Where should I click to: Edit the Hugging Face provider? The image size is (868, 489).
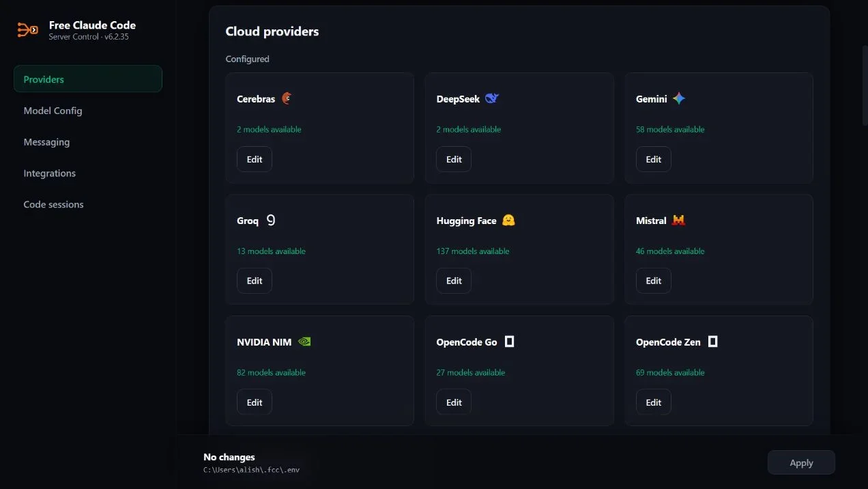(454, 281)
